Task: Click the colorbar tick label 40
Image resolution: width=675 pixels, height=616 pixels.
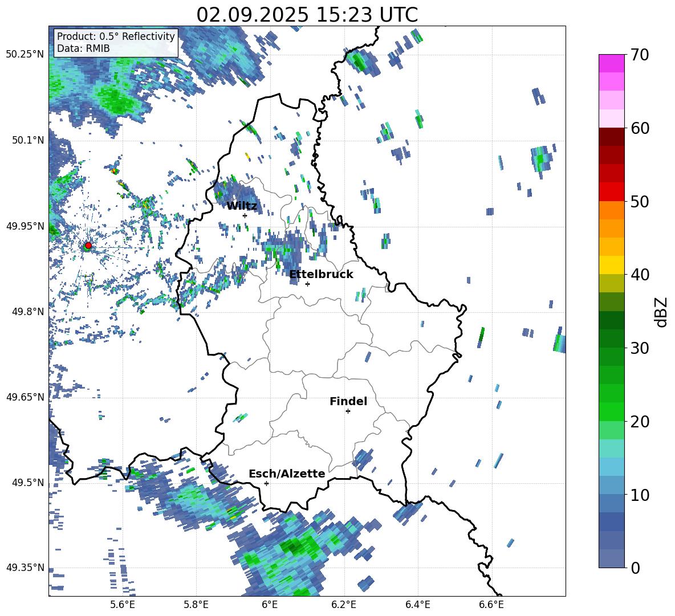Action: 640,275
